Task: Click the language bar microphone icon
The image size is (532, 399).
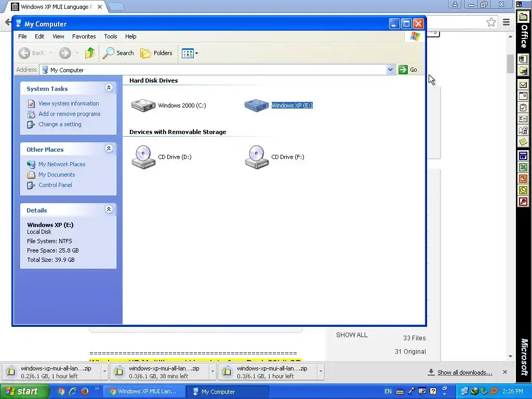Action: (411, 391)
